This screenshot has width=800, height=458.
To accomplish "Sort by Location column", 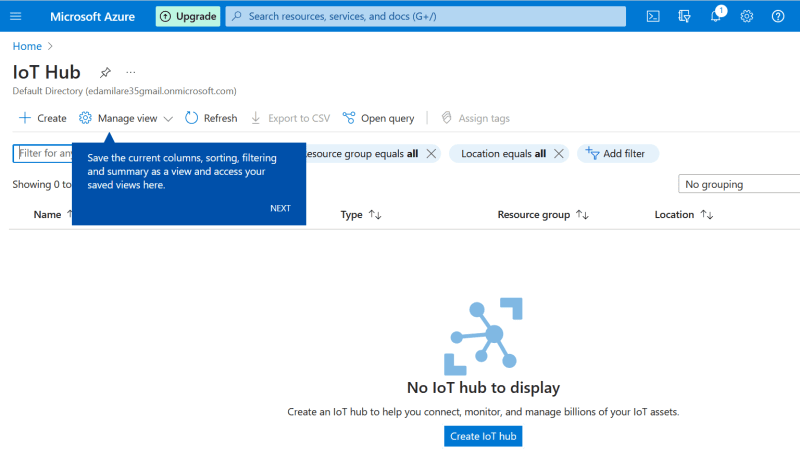I will [684, 215].
